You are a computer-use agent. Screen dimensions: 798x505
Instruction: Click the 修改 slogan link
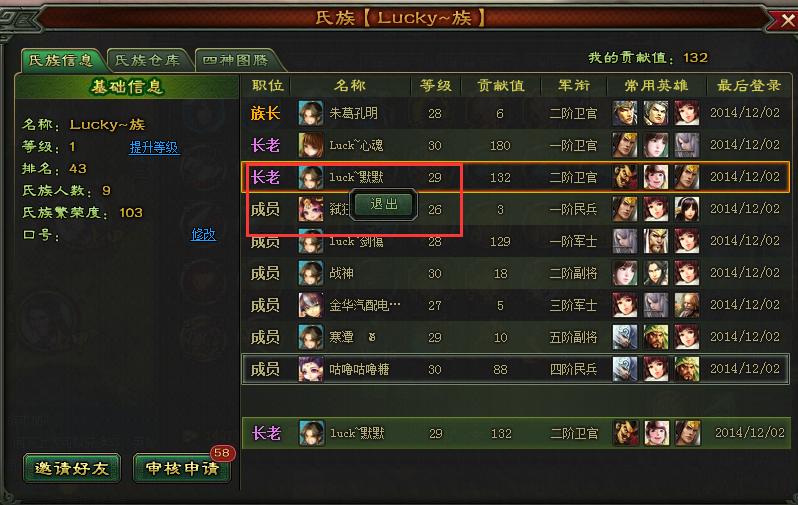point(203,235)
